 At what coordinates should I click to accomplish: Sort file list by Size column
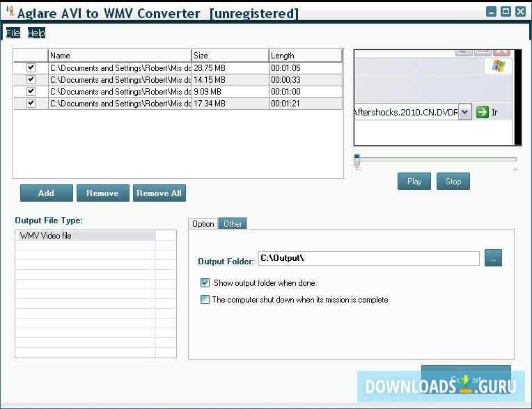[x=230, y=56]
